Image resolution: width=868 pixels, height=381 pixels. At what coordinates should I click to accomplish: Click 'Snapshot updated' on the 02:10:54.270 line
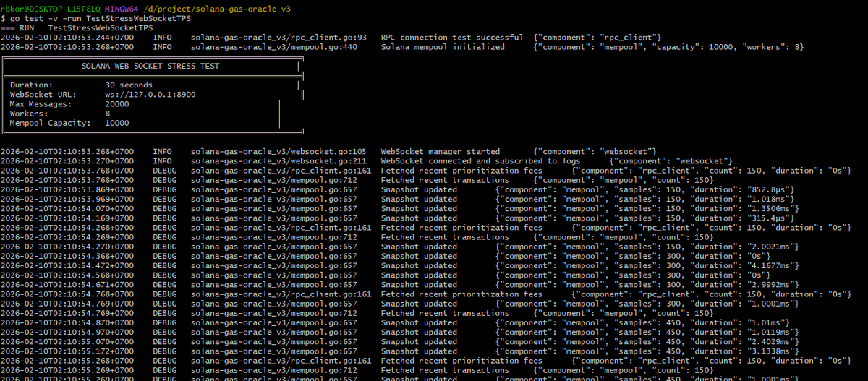[419, 247]
